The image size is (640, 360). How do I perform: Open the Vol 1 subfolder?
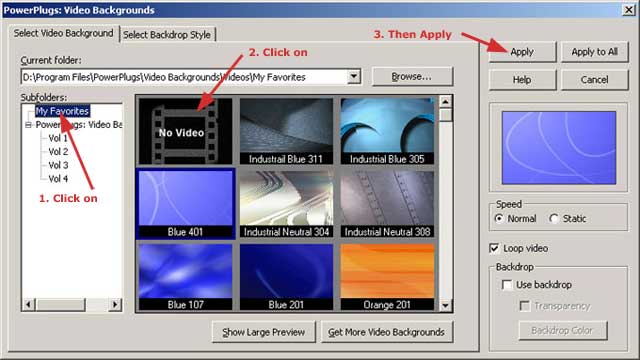point(58,138)
